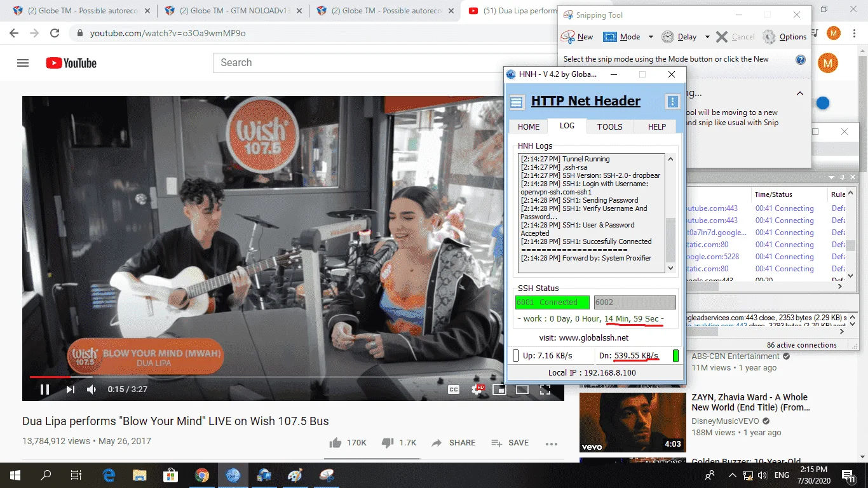The width and height of the screenshot is (868, 488).
Task: Open File Explorer from the taskbar
Action: pos(140,475)
